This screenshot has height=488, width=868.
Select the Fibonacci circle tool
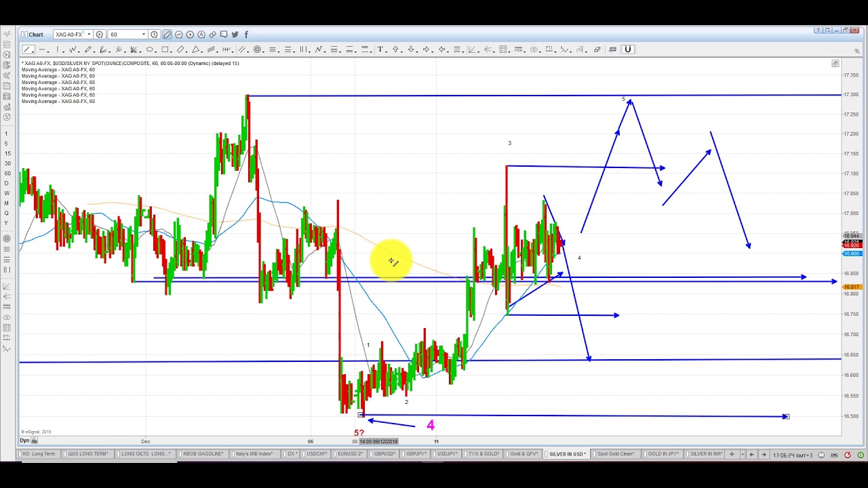tap(257, 49)
